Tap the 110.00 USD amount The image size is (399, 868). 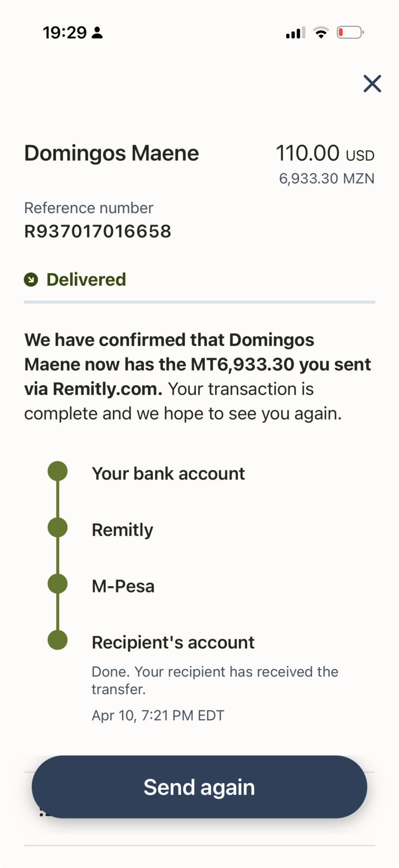[325, 154]
